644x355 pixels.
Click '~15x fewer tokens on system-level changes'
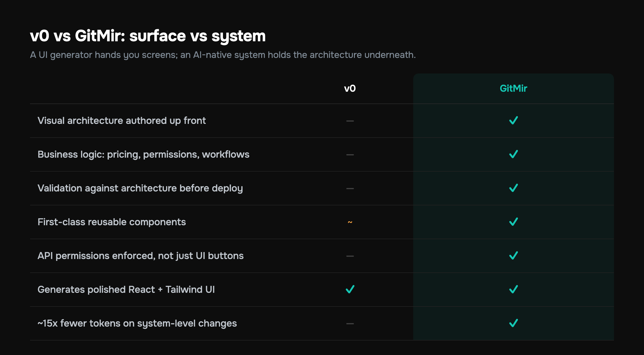(x=137, y=323)
